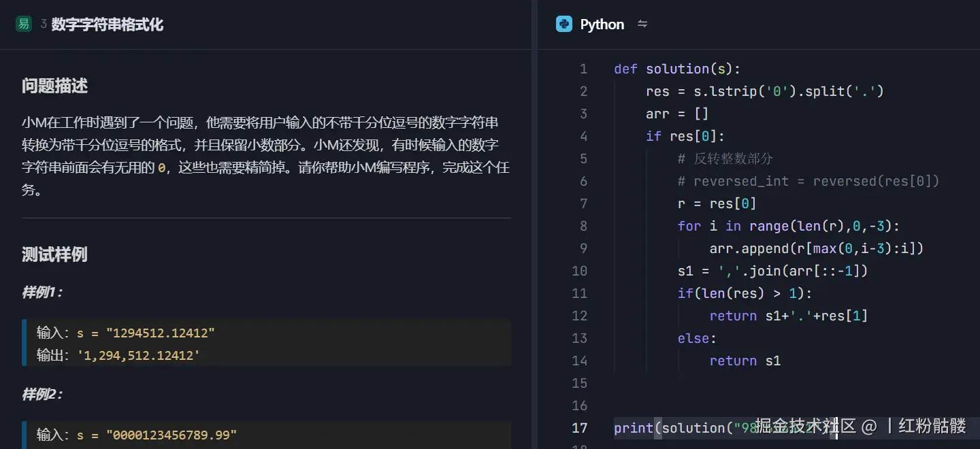Place cursor on the def solution(s): line
Screen dimensions: 980x449
point(677,69)
